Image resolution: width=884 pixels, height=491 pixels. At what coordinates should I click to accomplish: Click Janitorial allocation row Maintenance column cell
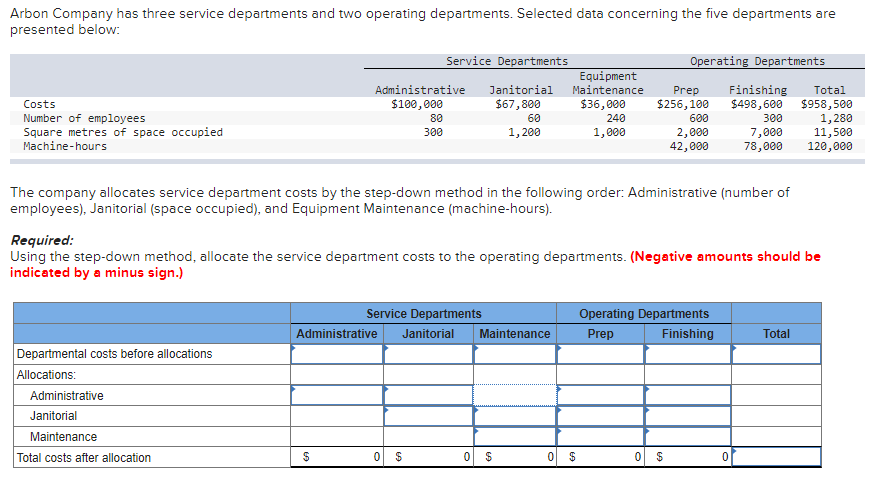[x=515, y=416]
